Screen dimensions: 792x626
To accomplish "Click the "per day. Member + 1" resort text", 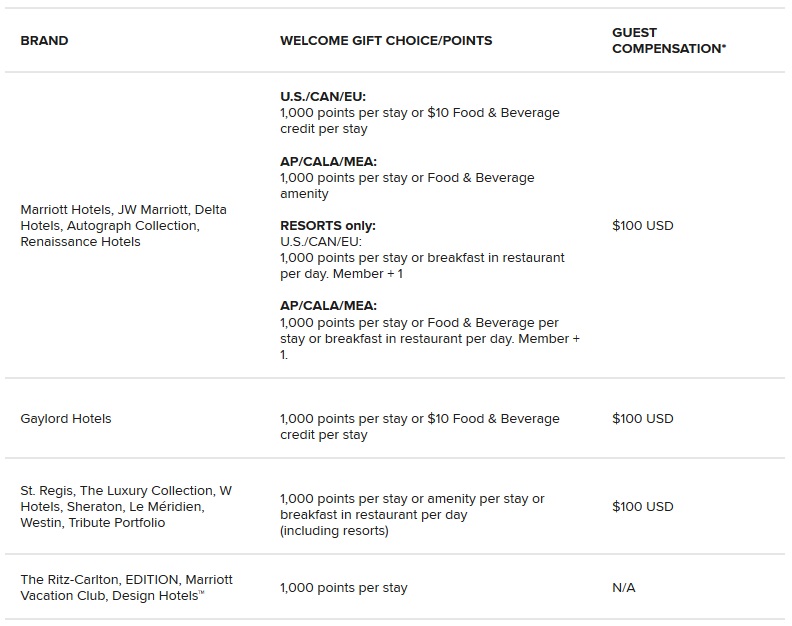I will 342,274.
